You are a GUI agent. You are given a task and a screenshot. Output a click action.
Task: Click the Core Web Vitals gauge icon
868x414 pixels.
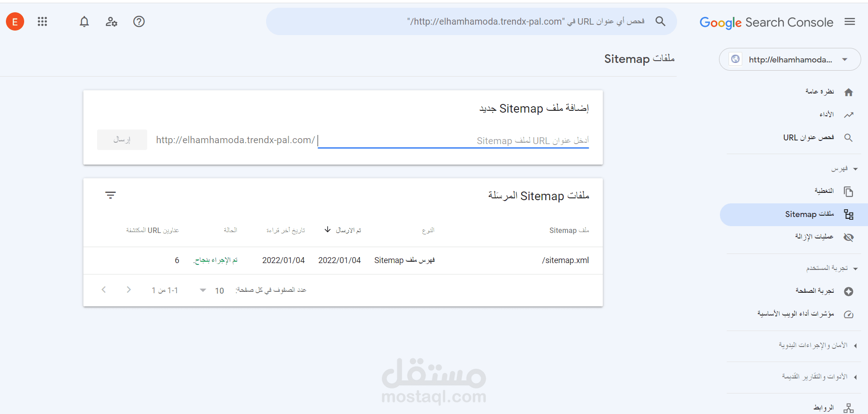pyautogui.click(x=848, y=314)
